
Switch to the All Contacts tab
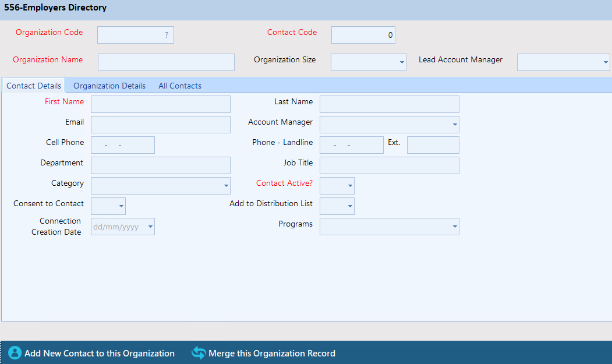coord(180,86)
